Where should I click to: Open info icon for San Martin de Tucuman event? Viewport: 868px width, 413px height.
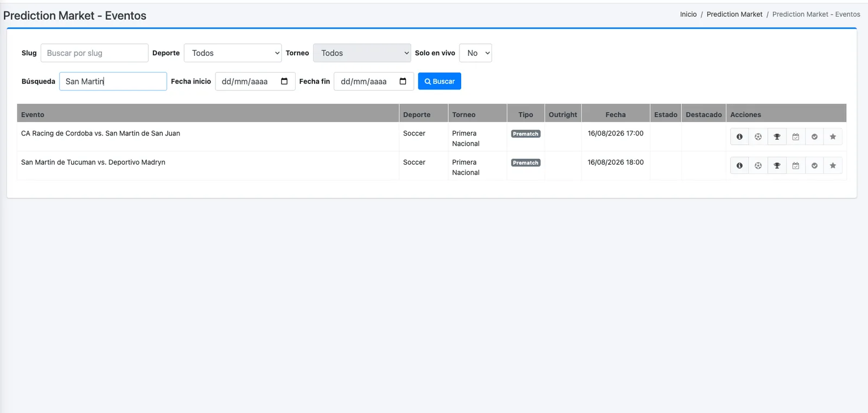[739, 165]
